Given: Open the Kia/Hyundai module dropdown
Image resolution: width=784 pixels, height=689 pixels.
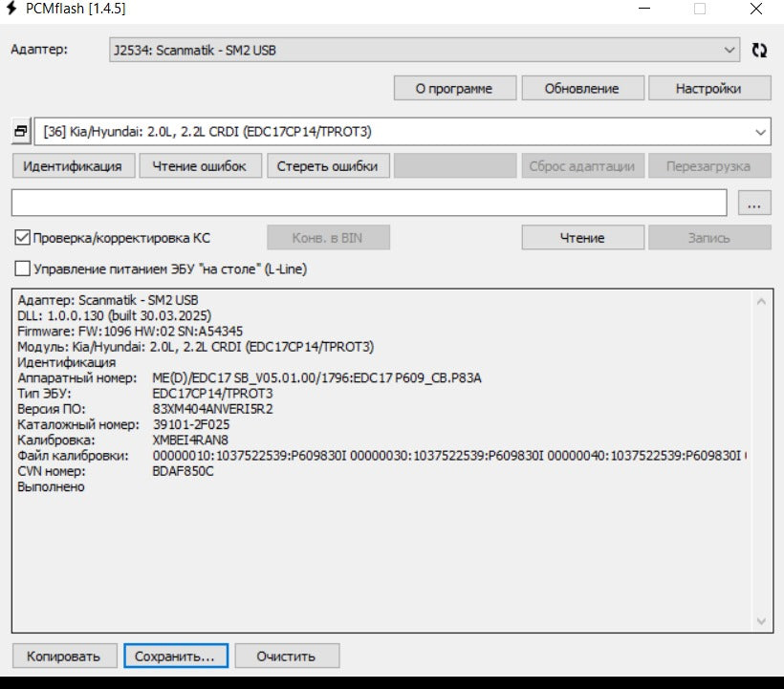Looking at the screenshot, I should (760, 131).
